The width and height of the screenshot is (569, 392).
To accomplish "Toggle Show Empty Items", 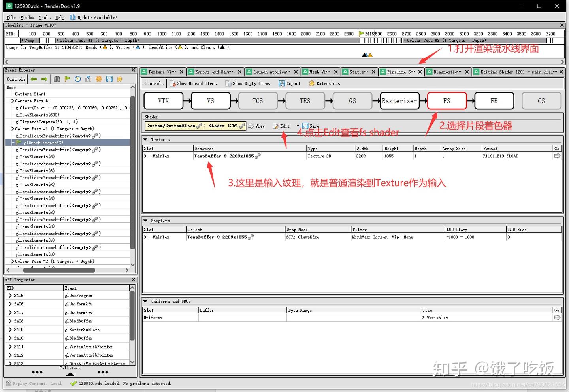I will click(248, 83).
